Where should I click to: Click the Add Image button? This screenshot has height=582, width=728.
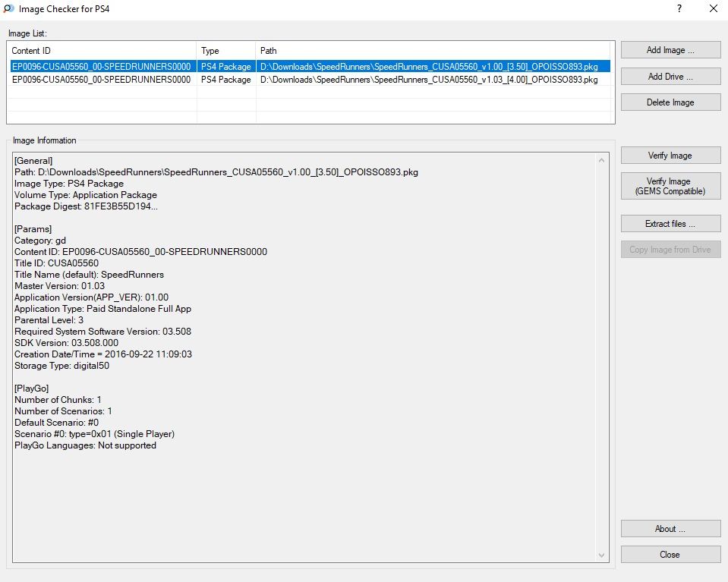(x=670, y=50)
